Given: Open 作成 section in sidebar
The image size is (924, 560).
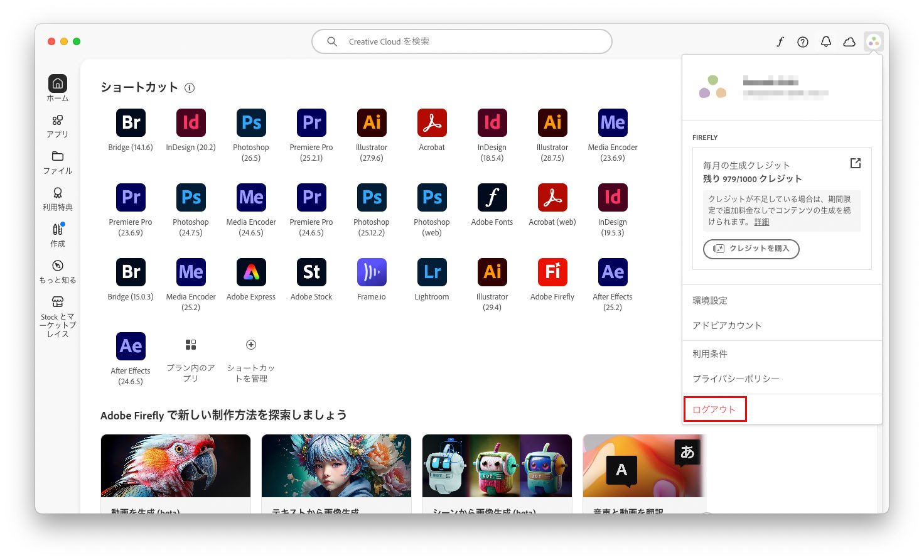Looking at the screenshot, I should (x=58, y=235).
